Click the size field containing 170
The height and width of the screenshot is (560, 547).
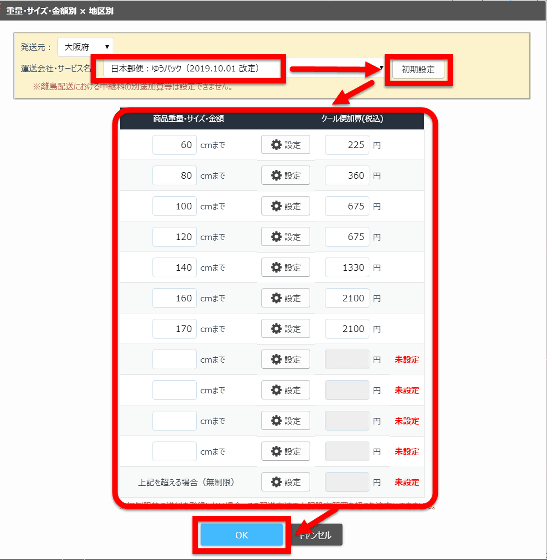174,329
